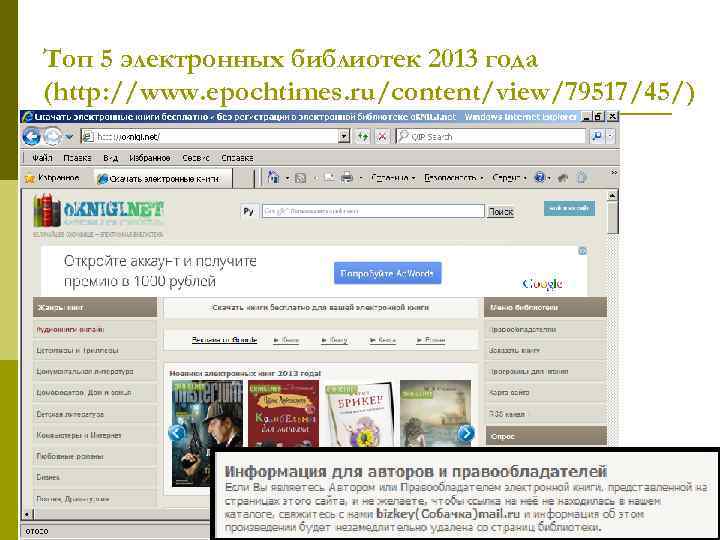
Task: Expand the address bar URL history dropdown
Action: pos(344,136)
